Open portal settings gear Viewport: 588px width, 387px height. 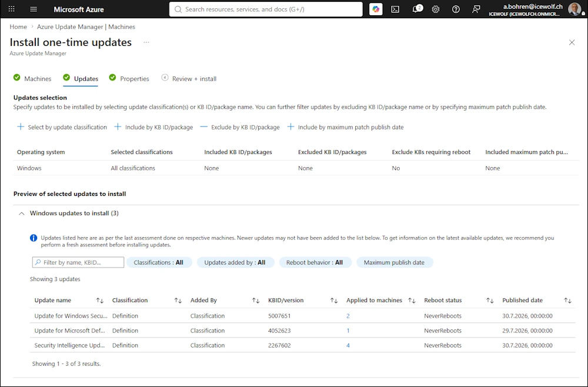click(x=435, y=9)
